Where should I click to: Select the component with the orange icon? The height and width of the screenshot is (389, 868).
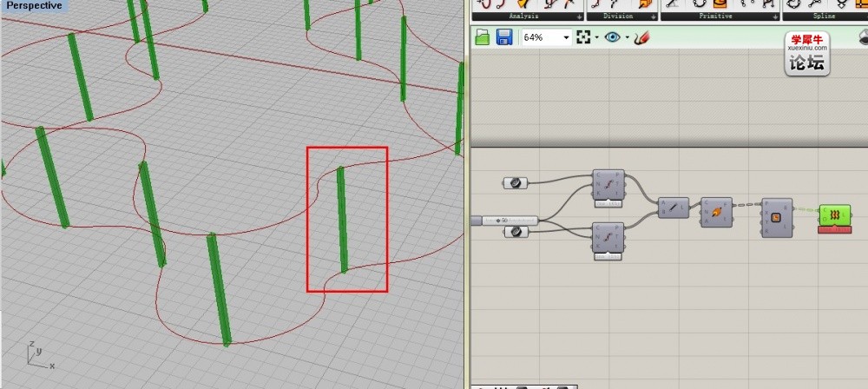(x=716, y=211)
